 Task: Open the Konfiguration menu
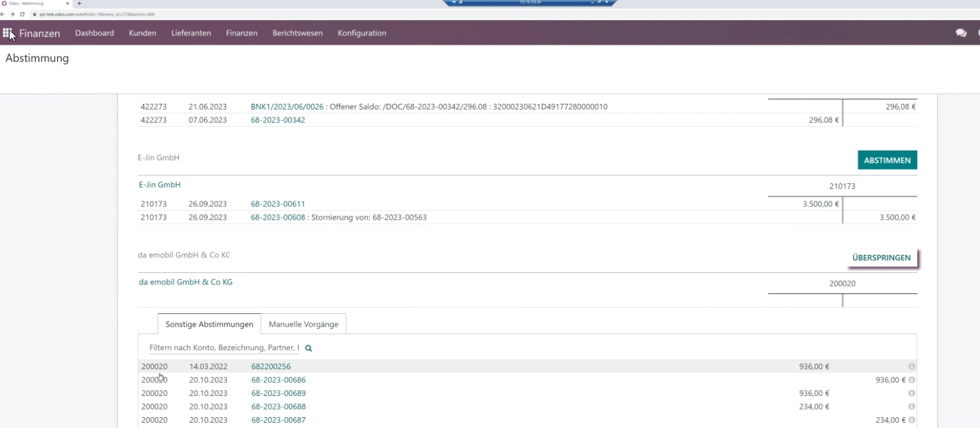[362, 33]
